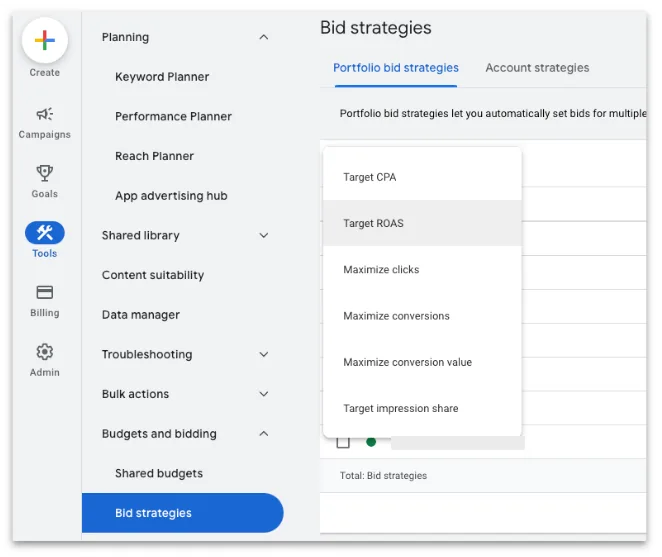Select Bid strategies in sidebar
Image resolution: width=662 pixels, height=557 pixels.
coord(183,513)
